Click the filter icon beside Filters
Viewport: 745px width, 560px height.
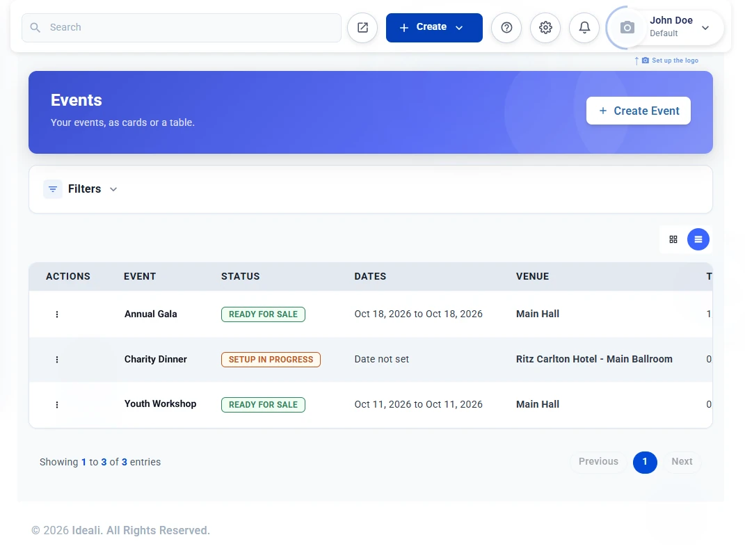point(53,189)
